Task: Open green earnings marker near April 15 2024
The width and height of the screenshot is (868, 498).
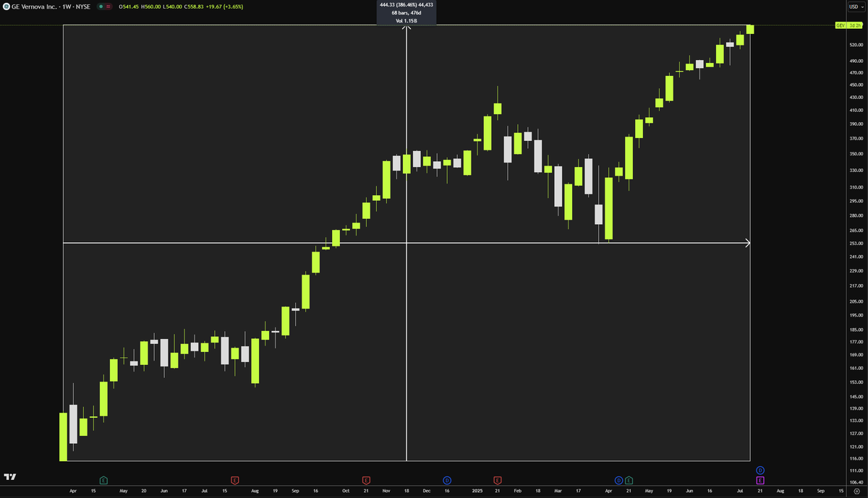Action: tap(103, 480)
